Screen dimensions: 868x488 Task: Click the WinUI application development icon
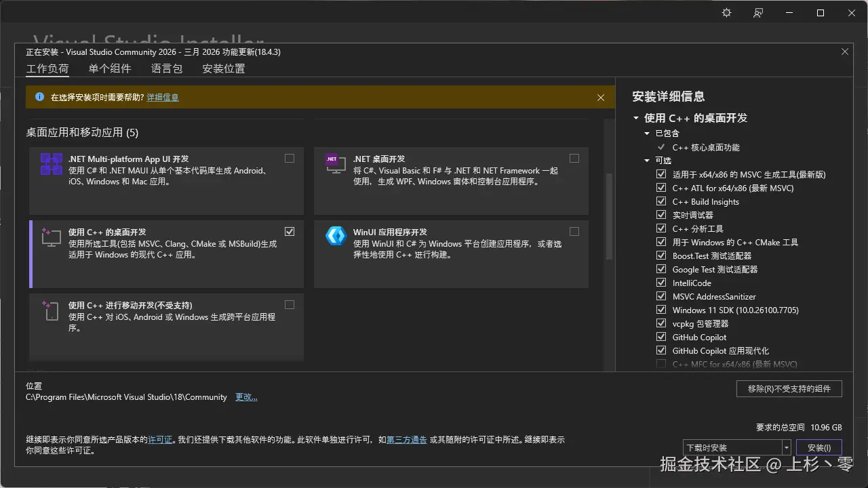pos(336,236)
